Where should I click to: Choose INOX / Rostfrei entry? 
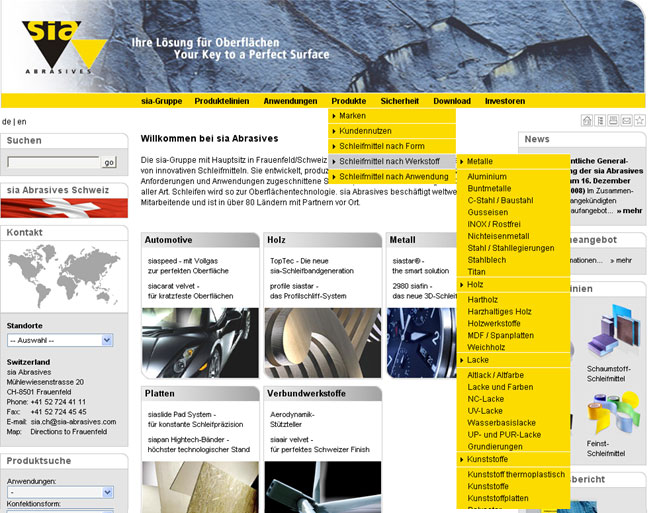494,224
